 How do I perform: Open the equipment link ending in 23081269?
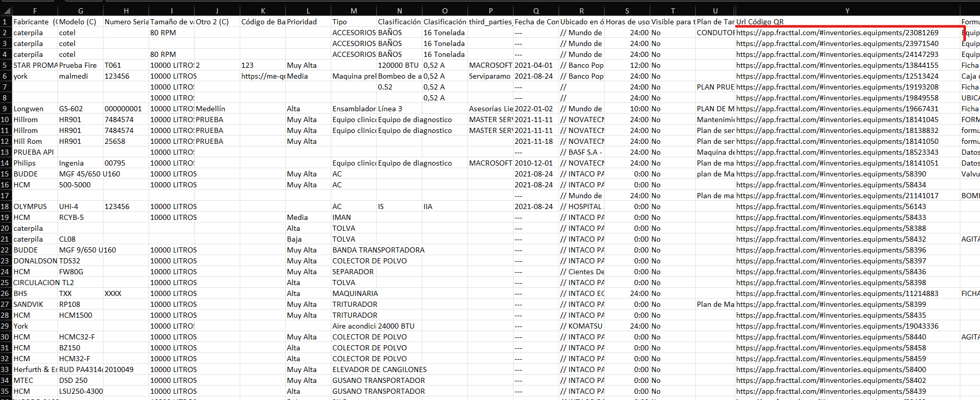point(837,33)
